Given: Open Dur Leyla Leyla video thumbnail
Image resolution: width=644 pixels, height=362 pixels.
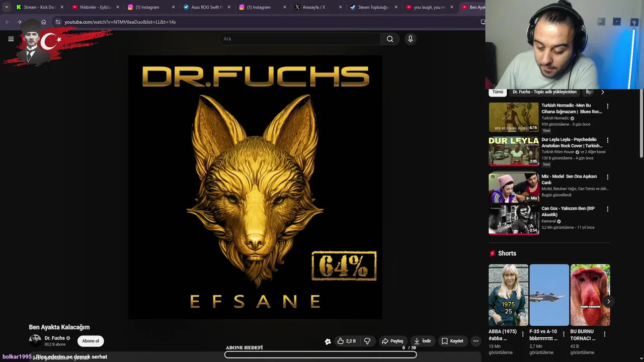Looking at the screenshot, I should coord(514,151).
